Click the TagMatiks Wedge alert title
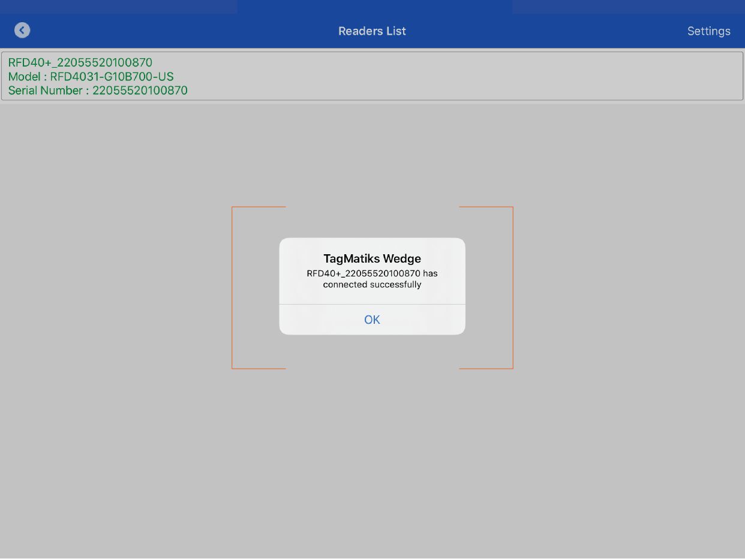This screenshot has height=560, width=745. click(x=372, y=258)
